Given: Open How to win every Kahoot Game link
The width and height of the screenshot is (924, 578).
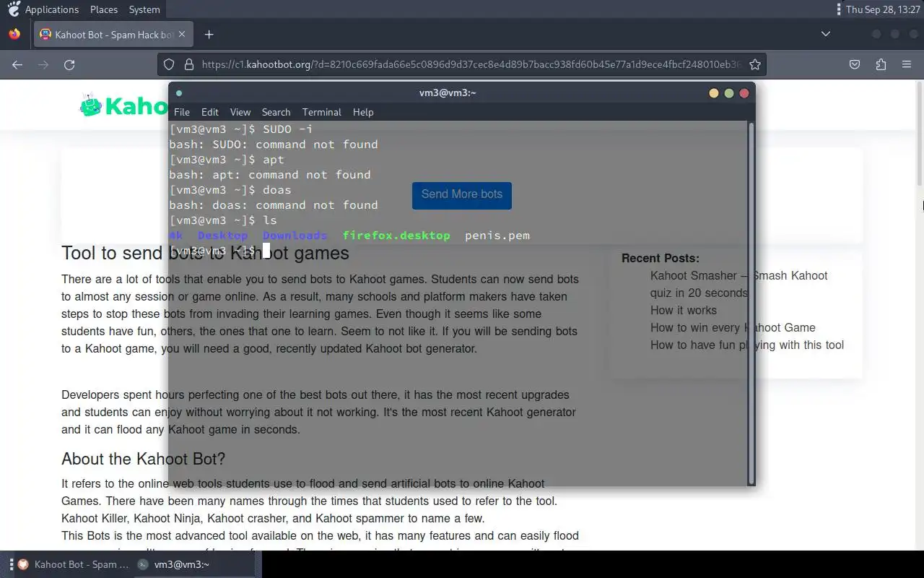Looking at the screenshot, I should [733, 327].
